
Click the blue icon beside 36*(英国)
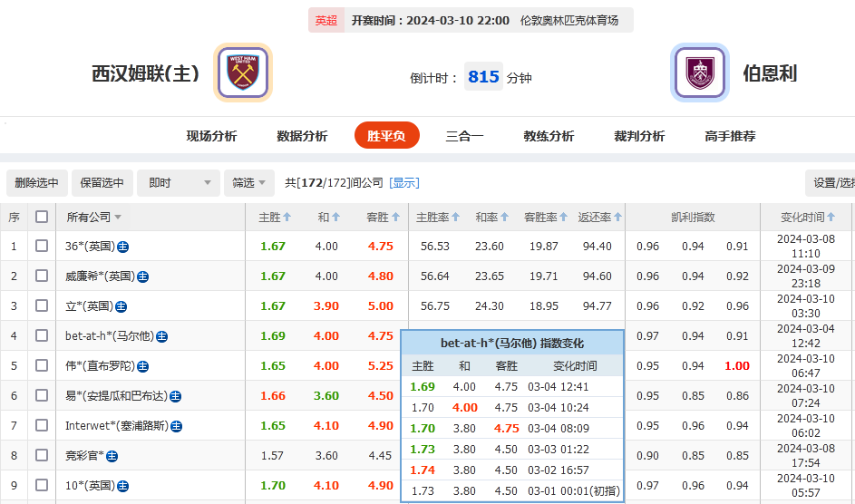[122, 247]
